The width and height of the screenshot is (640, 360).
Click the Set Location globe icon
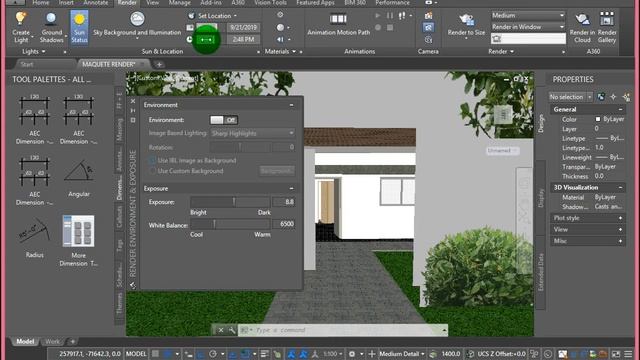(x=191, y=16)
